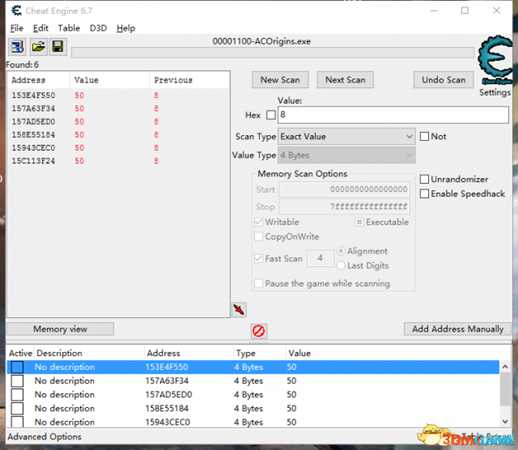Save table with the floppy disk icon
The image size is (518, 450).
pos(58,46)
